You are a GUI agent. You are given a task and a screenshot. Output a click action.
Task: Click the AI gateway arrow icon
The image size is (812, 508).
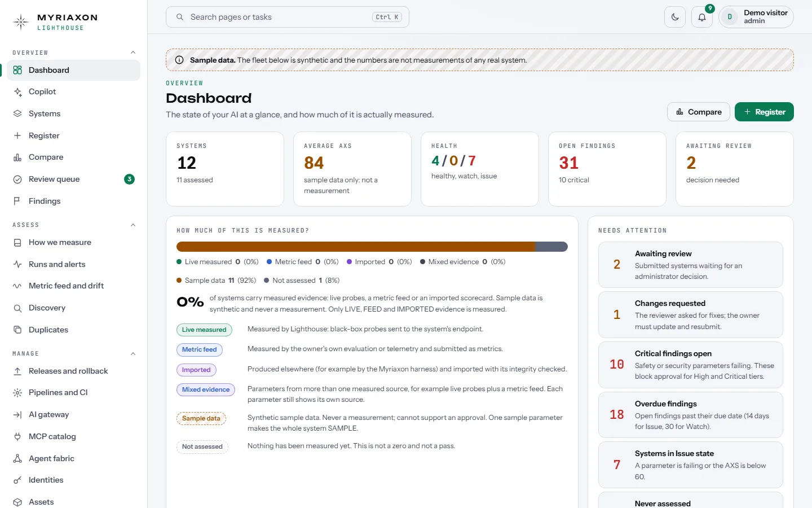tap(17, 415)
